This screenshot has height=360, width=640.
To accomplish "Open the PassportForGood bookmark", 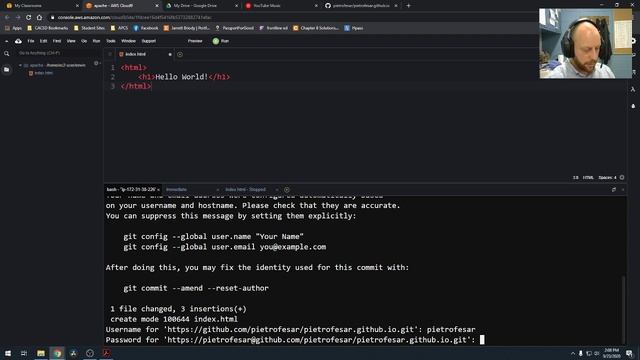I will 234,28.
